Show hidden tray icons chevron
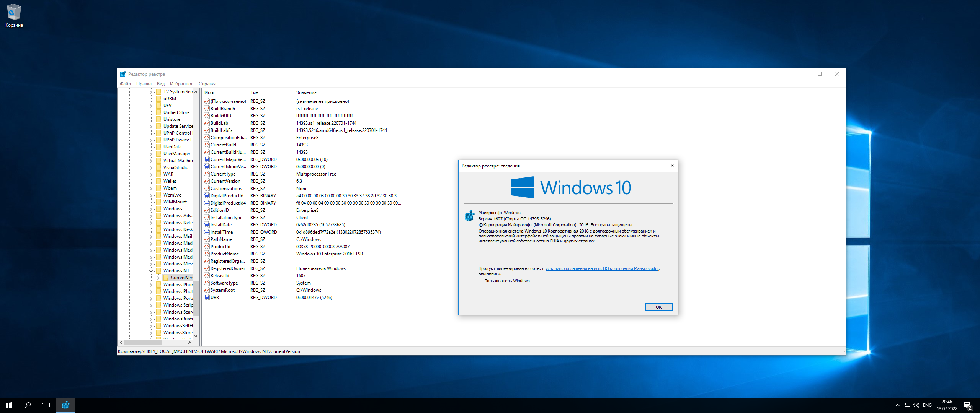 [x=897, y=405]
